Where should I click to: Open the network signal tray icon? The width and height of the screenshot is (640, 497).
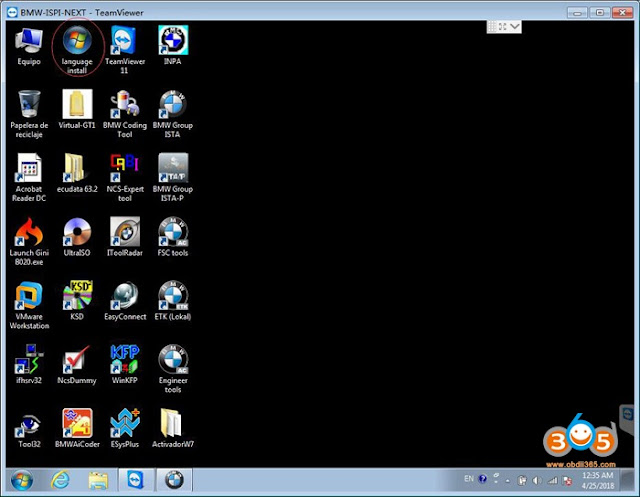(552, 481)
